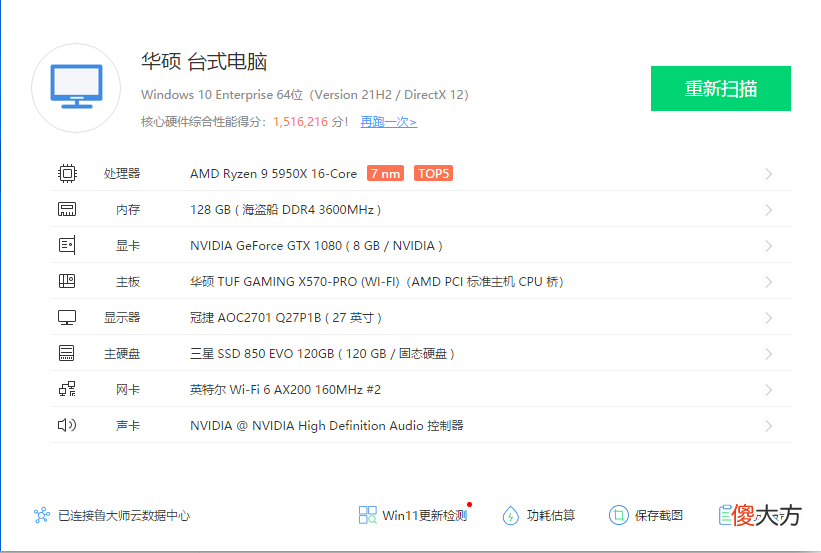
Task: Click the sound card speaker icon
Action: [67, 425]
